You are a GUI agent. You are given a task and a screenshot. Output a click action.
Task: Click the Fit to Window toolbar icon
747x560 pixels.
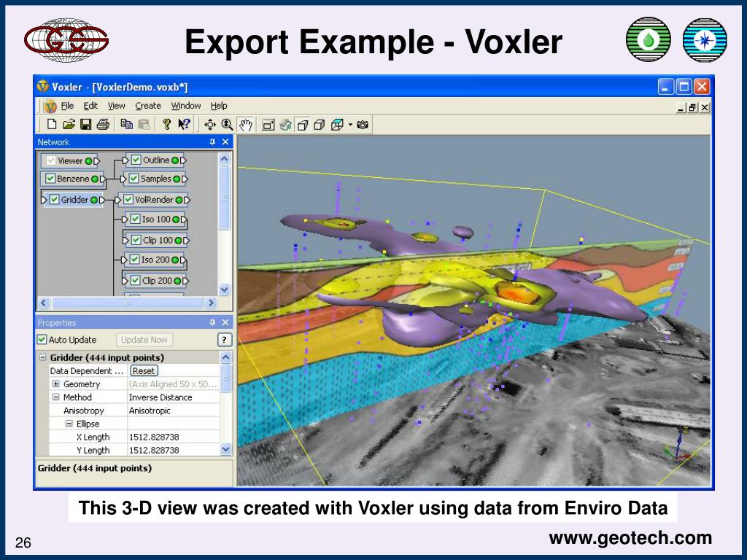(268, 125)
